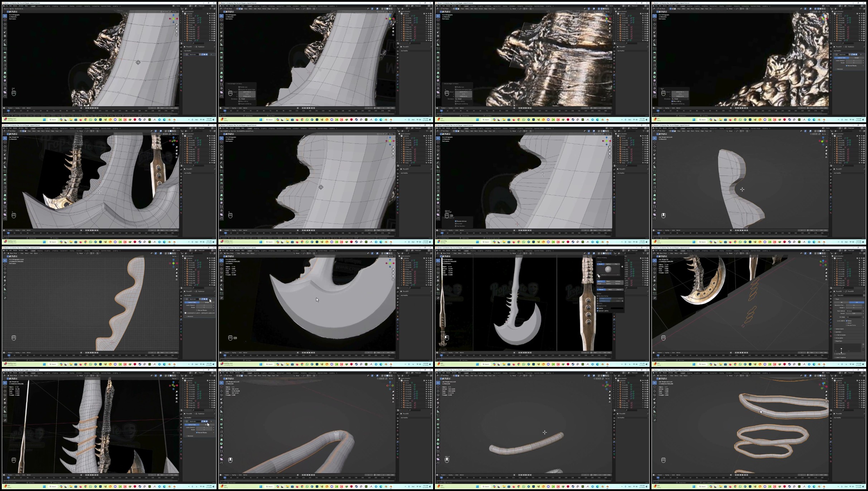Image resolution: width=868 pixels, height=491 pixels.
Task: Add a shape key with the plus icon
Action: [863, 344]
